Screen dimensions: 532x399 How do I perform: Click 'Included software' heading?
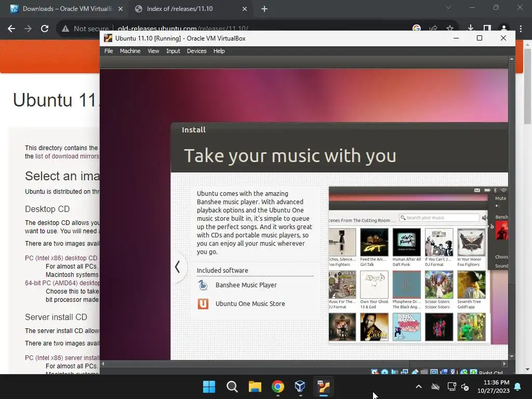pyautogui.click(x=222, y=270)
